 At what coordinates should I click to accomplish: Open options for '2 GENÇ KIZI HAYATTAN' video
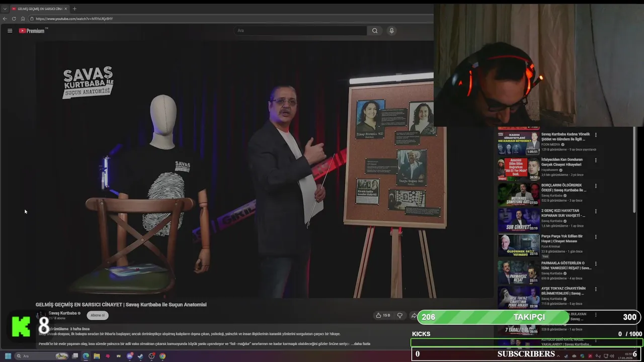tap(596, 212)
